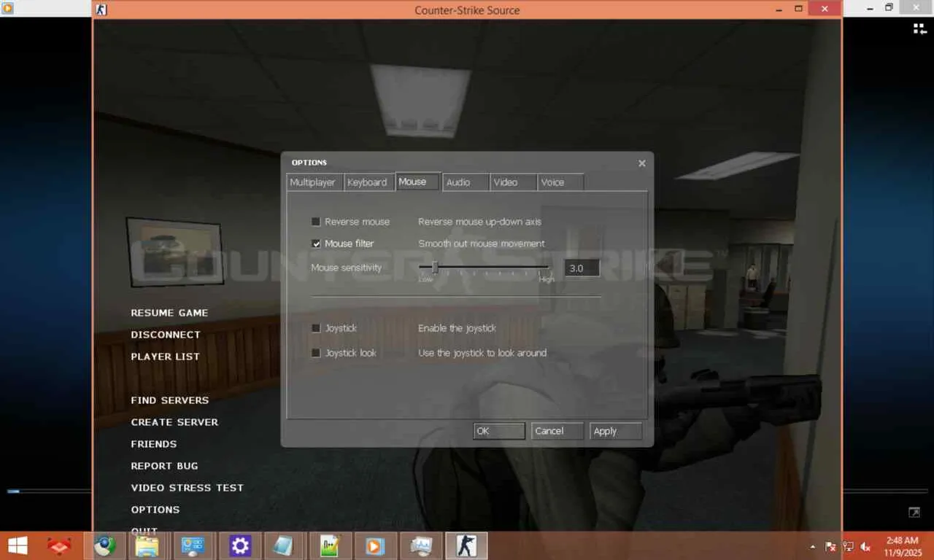This screenshot has height=560, width=934.
Task: Launch the web browser from the taskbar
Action: [104, 545]
